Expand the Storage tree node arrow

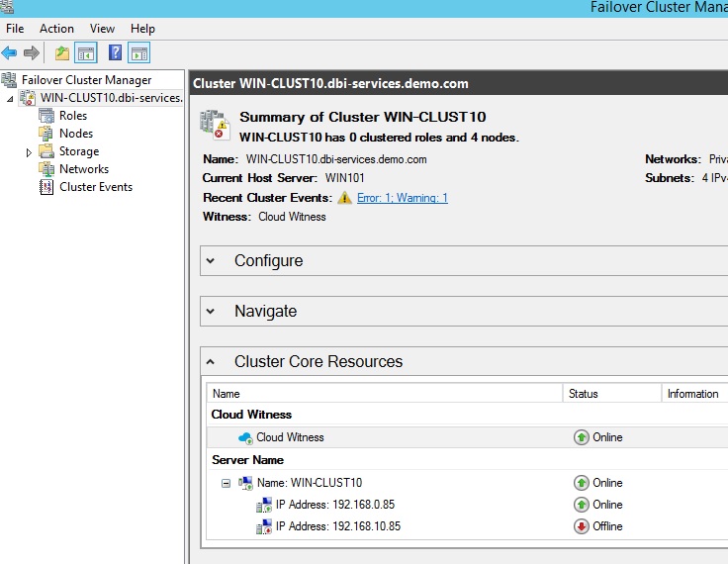point(29,152)
